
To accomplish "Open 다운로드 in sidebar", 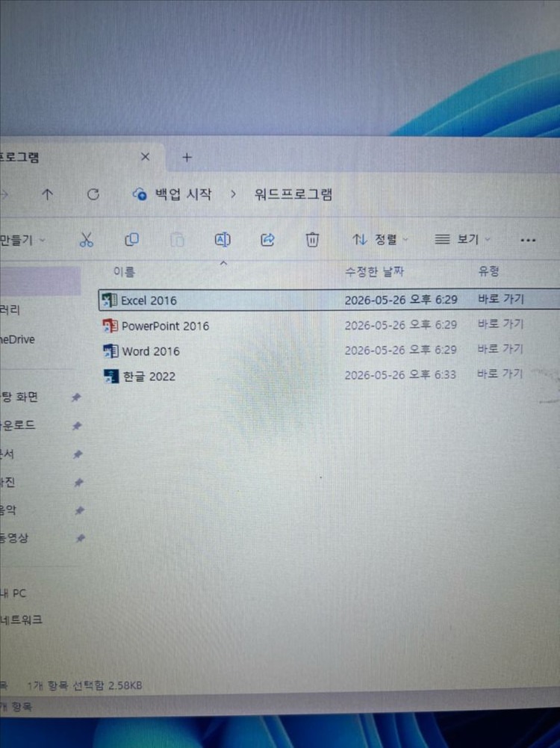I will tap(18, 425).
